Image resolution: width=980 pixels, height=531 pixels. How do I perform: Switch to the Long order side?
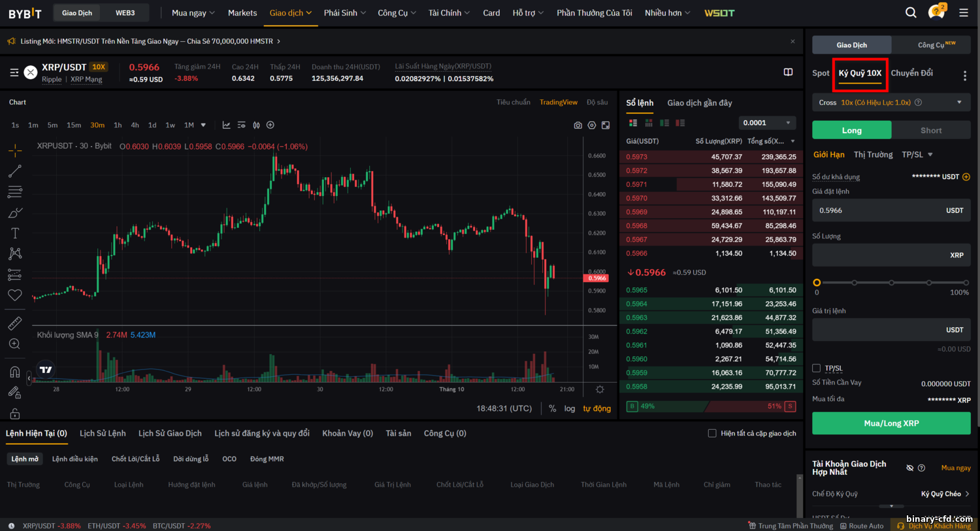851,130
